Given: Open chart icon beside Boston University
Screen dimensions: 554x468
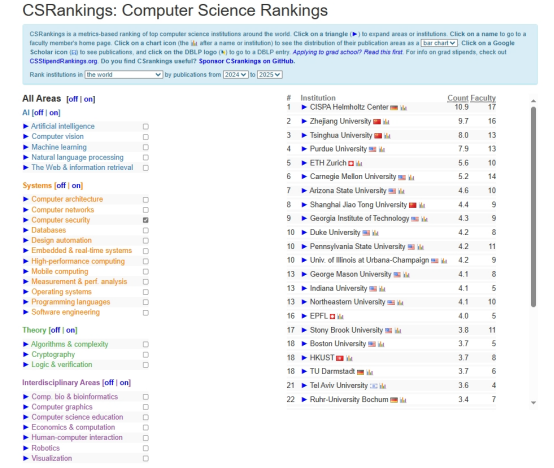Looking at the screenshot, I should (x=381, y=344).
